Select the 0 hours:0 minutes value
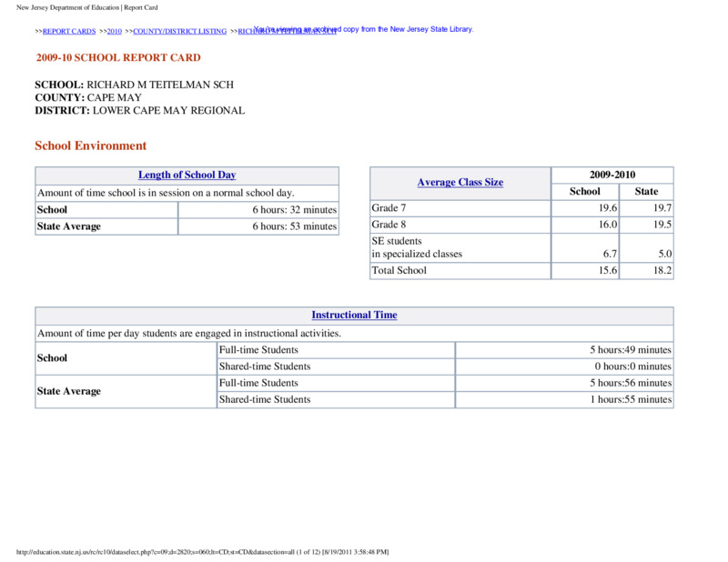This screenshot has width=728, height=562. click(632, 366)
